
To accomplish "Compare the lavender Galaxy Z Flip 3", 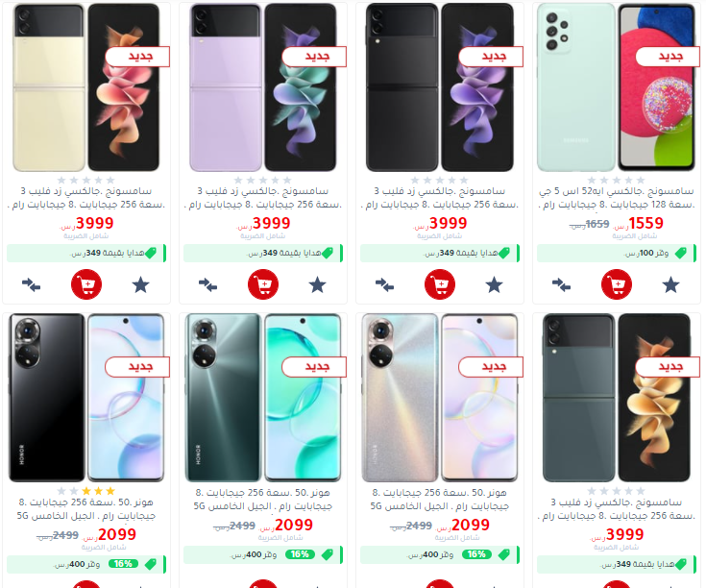I will [x=208, y=285].
